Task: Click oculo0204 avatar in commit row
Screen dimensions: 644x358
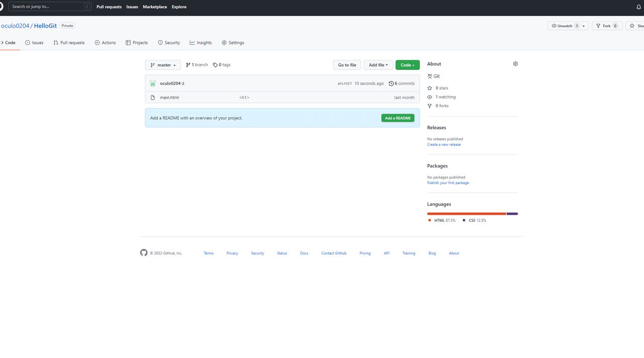Action: pyautogui.click(x=153, y=83)
